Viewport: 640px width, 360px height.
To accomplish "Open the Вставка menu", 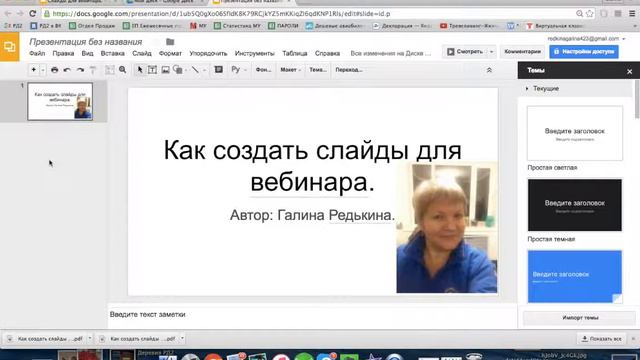I will [113, 53].
